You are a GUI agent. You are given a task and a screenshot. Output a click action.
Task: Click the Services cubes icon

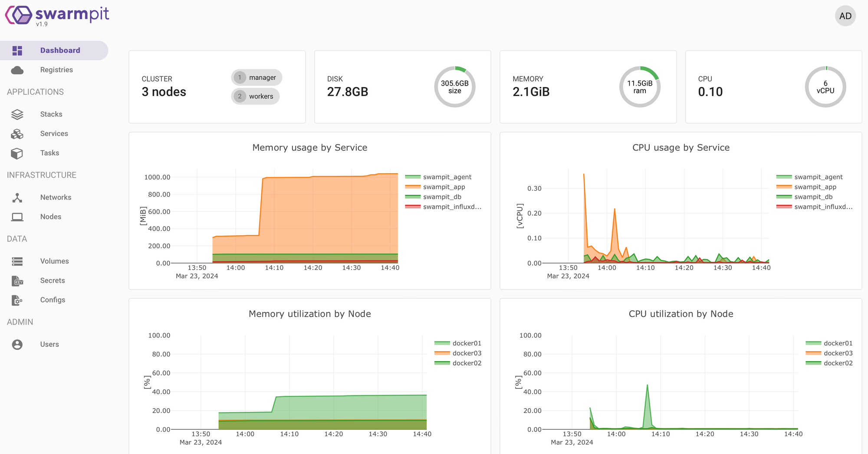click(x=17, y=134)
